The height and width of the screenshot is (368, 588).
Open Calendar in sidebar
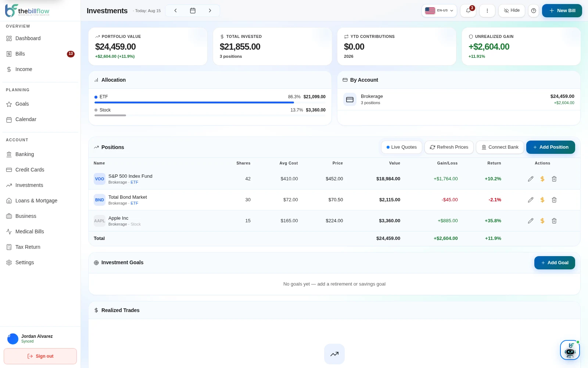tap(40, 119)
